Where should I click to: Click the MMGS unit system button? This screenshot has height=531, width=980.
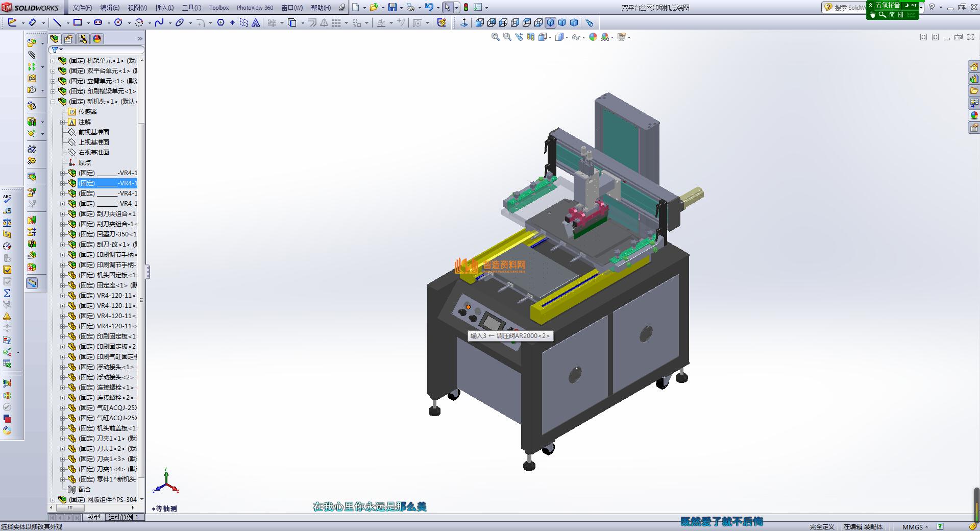912,526
